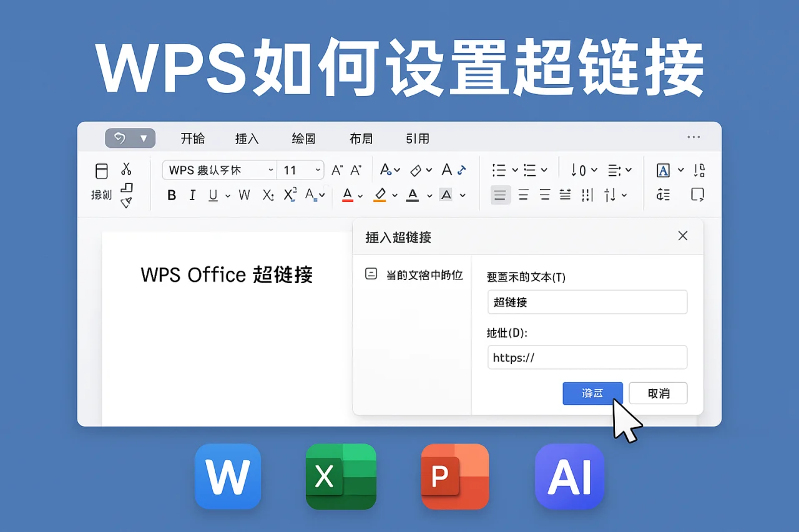Click the Cut (scissors) icon

tap(127, 170)
